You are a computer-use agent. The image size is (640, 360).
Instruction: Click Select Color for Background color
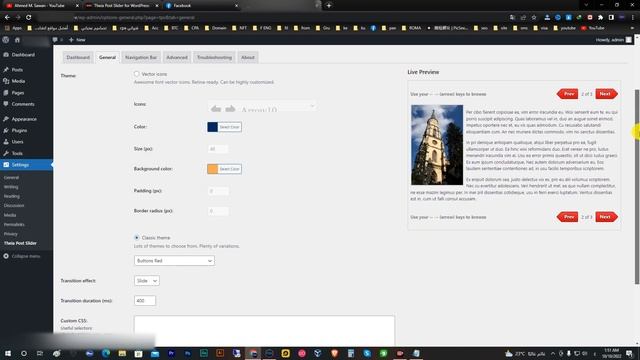tap(229, 169)
